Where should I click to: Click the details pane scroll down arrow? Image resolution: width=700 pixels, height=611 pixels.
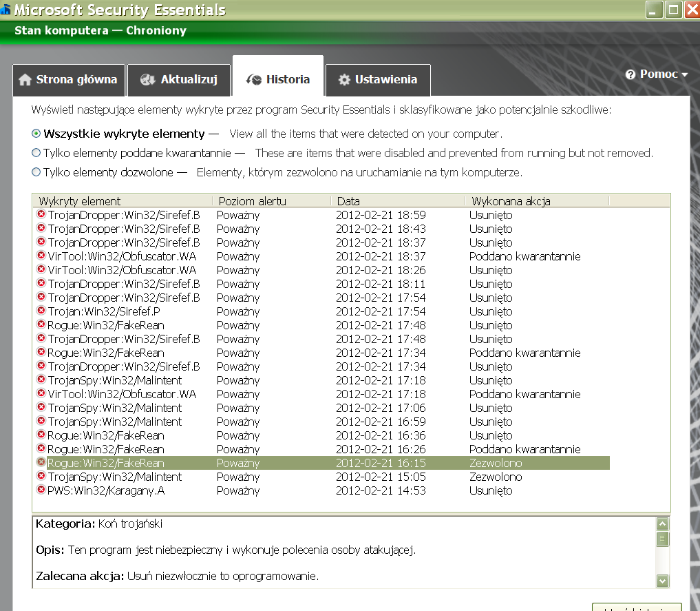(x=663, y=581)
